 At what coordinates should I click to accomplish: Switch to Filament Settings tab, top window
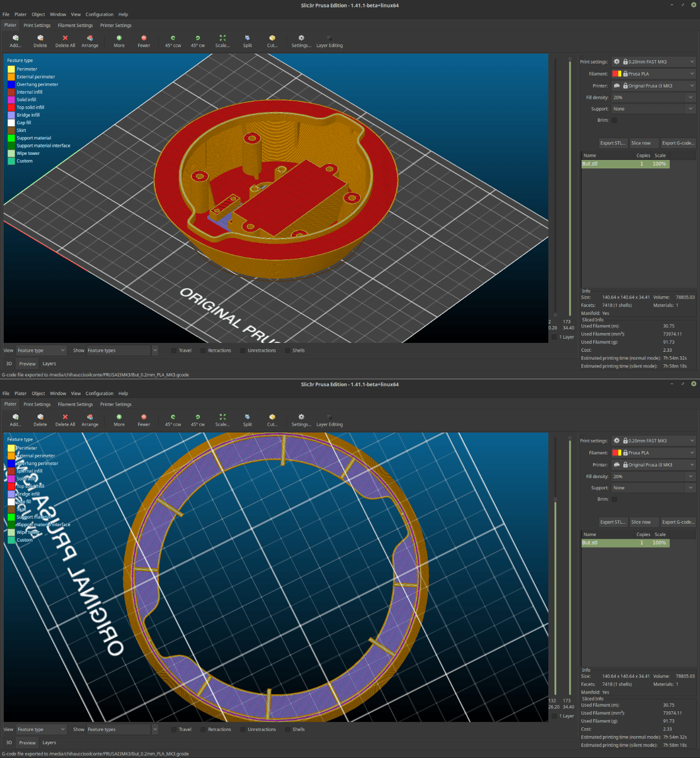point(75,25)
